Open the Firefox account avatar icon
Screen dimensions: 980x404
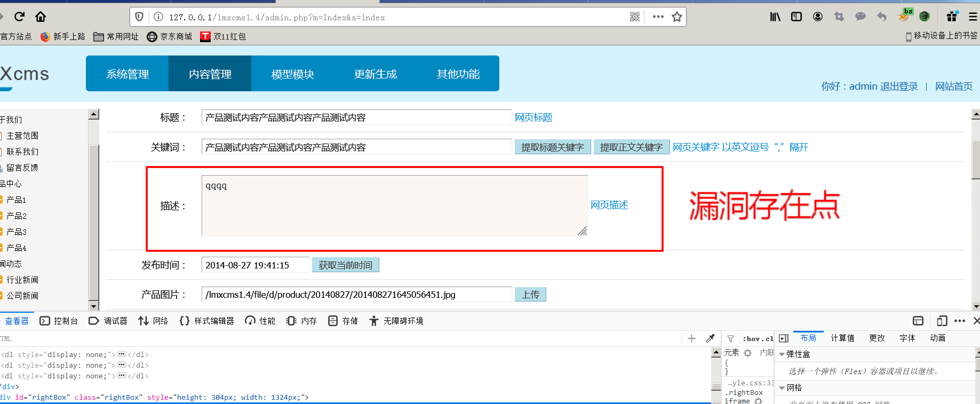point(818,17)
